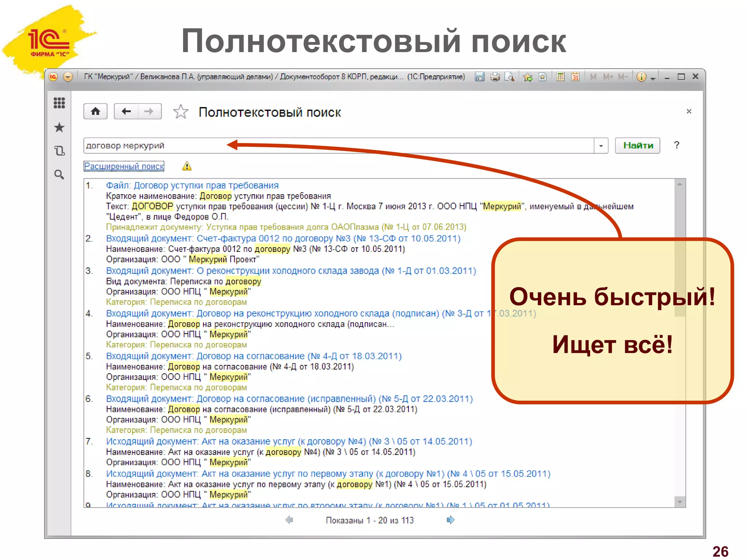Go to next results page arrow

(451, 520)
